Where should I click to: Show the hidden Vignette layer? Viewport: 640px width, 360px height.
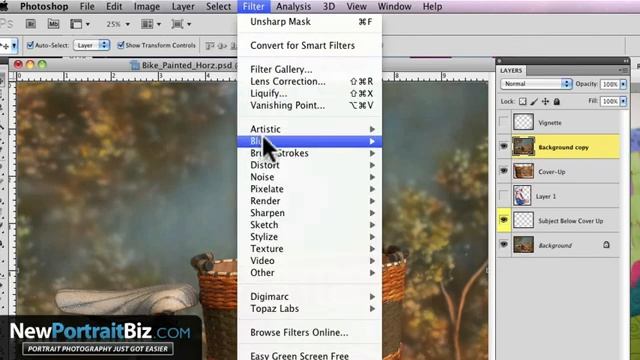click(x=504, y=122)
